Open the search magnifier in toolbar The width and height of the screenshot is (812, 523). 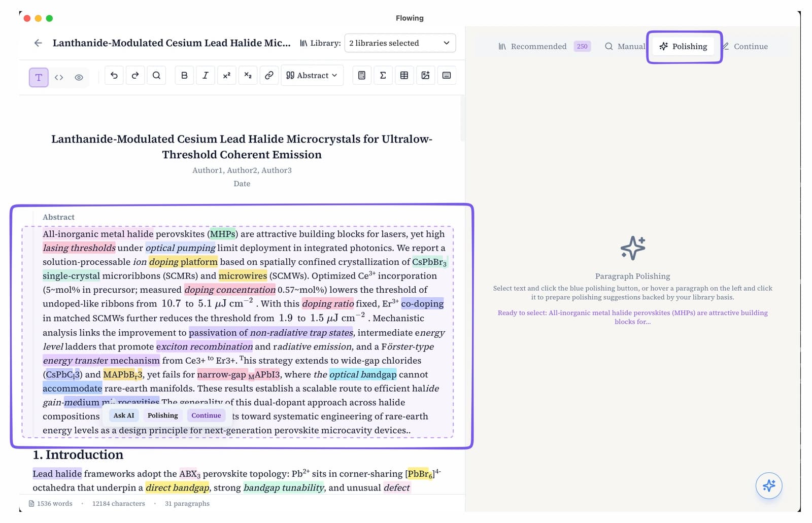click(x=156, y=76)
